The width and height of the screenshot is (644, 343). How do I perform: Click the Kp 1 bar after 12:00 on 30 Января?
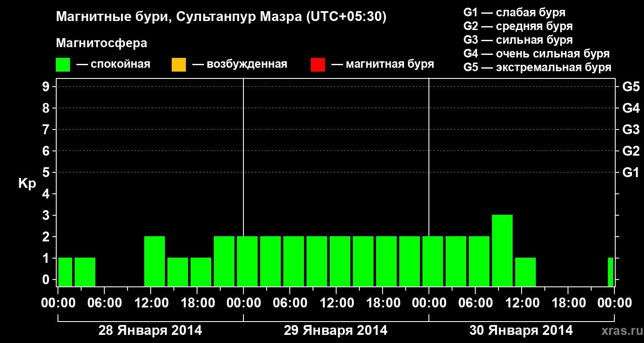(526, 272)
